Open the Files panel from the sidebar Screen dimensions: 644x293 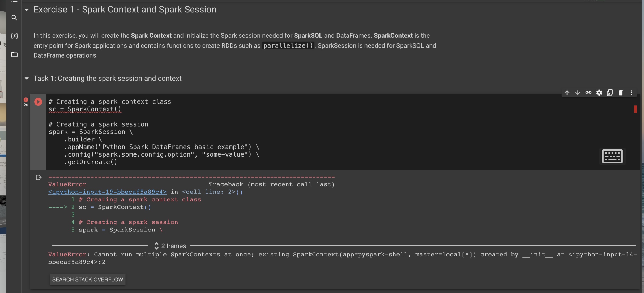tap(14, 54)
